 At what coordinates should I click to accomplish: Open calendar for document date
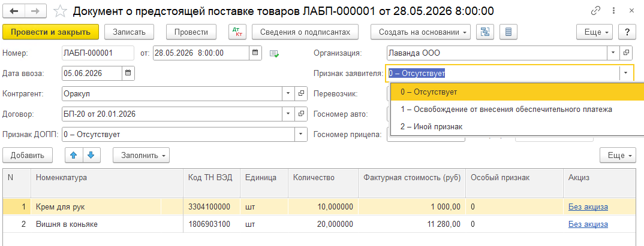click(255, 53)
